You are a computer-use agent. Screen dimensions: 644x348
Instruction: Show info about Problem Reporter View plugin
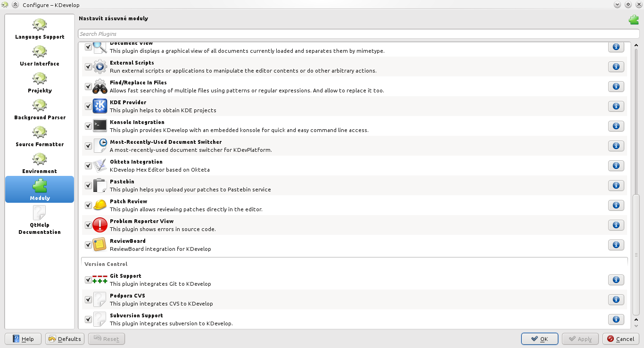[x=616, y=225]
